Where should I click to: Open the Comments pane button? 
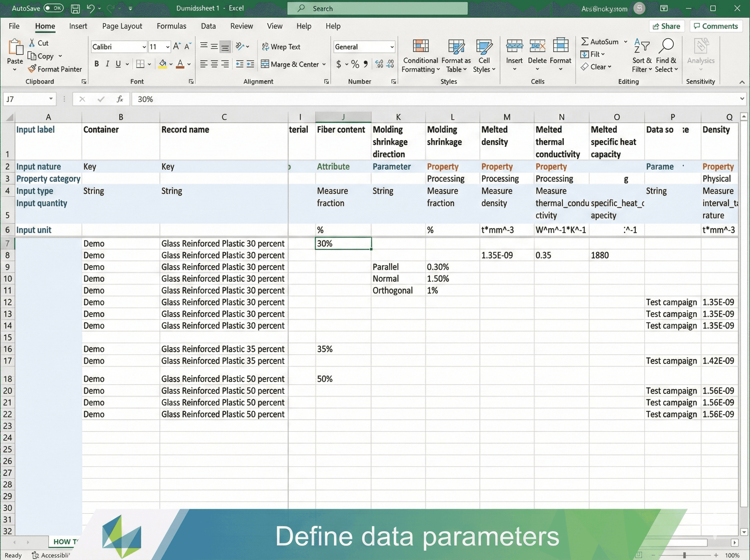coord(716,26)
